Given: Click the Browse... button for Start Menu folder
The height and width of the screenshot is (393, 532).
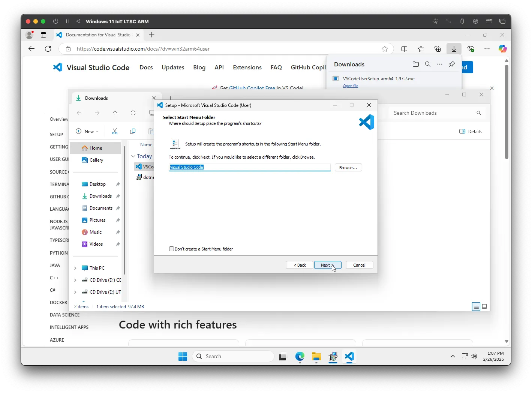Looking at the screenshot, I should click(348, 168).
